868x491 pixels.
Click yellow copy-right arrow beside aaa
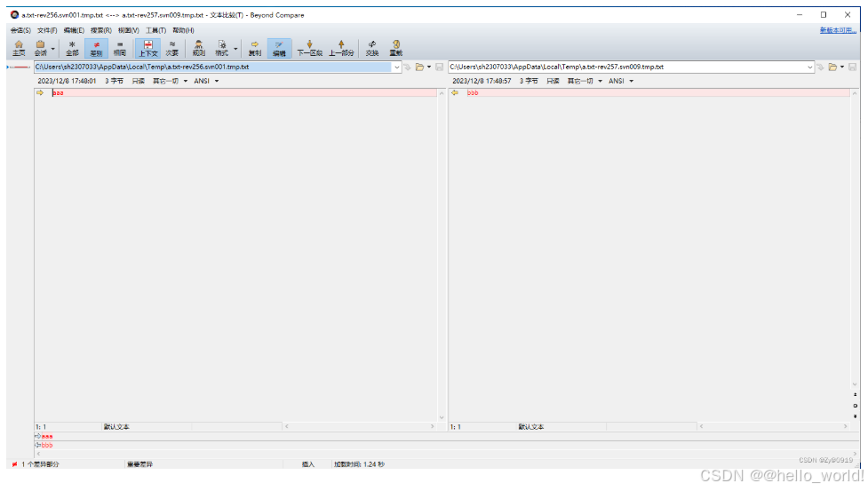pos(40,93)
